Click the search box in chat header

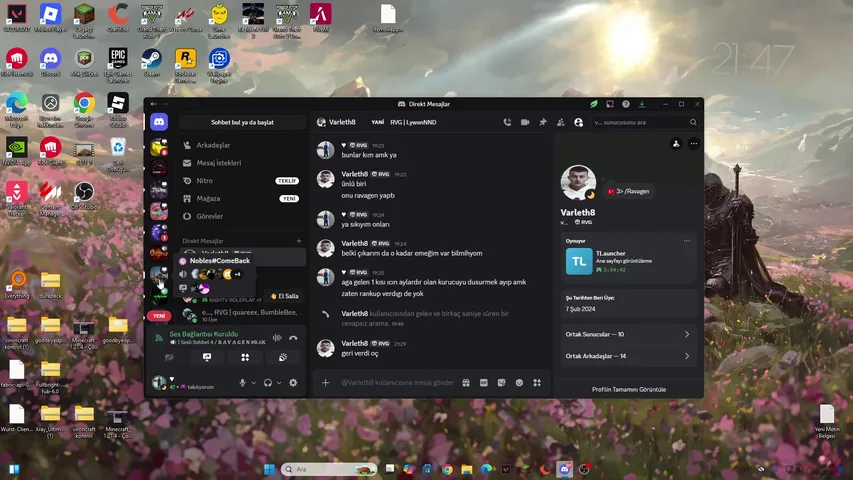click(x=645, y=122)
